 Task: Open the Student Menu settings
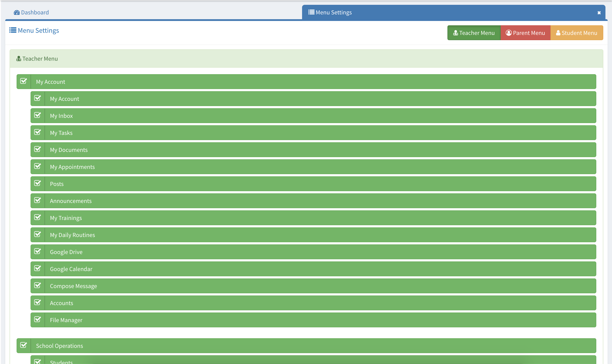click(576, 33)
